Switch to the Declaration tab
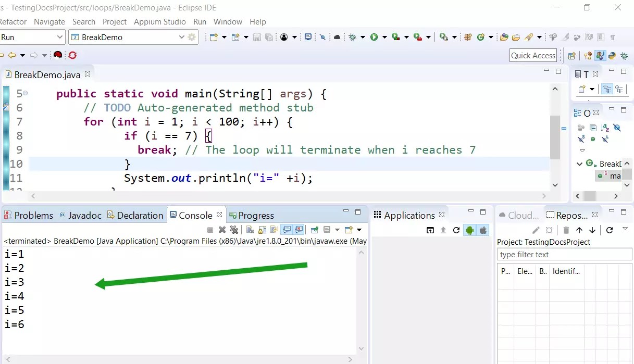 [x=135, y=215]
